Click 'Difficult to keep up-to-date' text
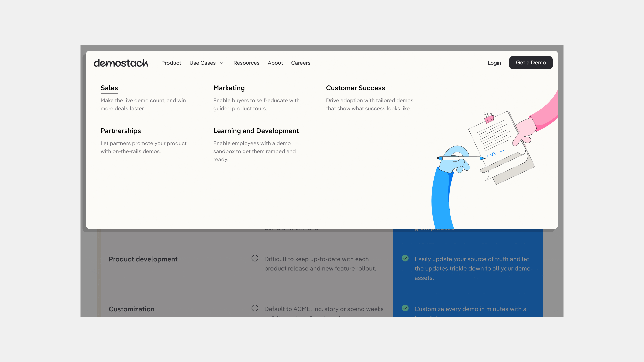This screenshot has width=644, height=362. tap(320, 264)
